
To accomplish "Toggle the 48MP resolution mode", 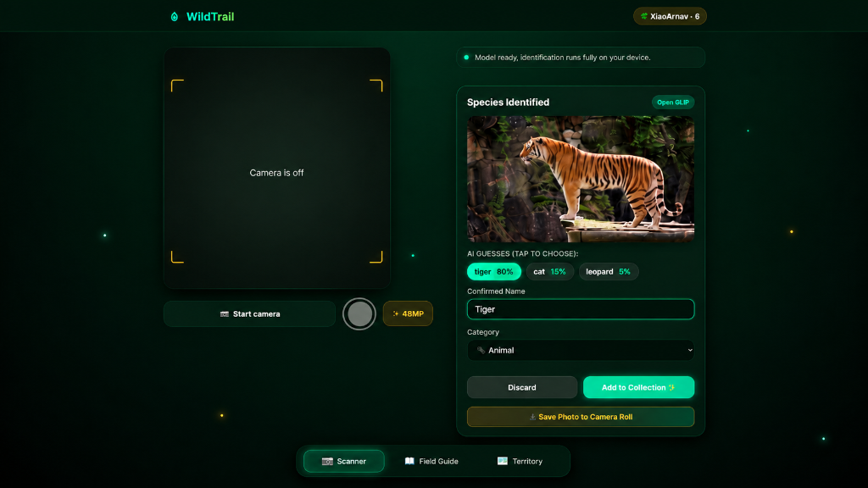I will point(408,313).
